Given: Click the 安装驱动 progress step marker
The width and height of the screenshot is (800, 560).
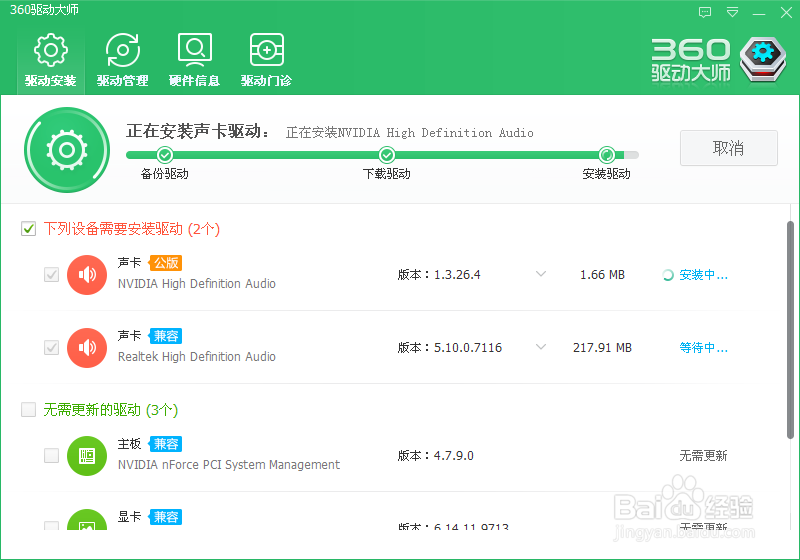Looking at the screenshot, I should tap(607, 155).
